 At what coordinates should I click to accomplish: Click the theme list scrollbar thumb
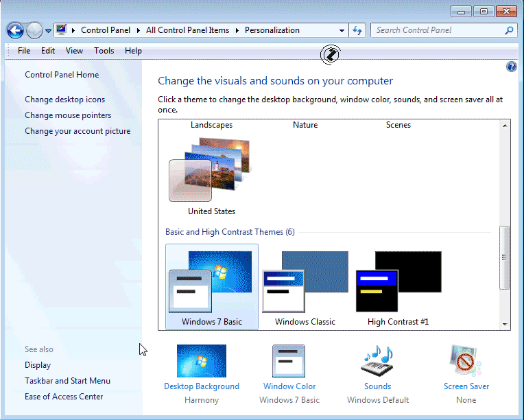coord(505,257)
